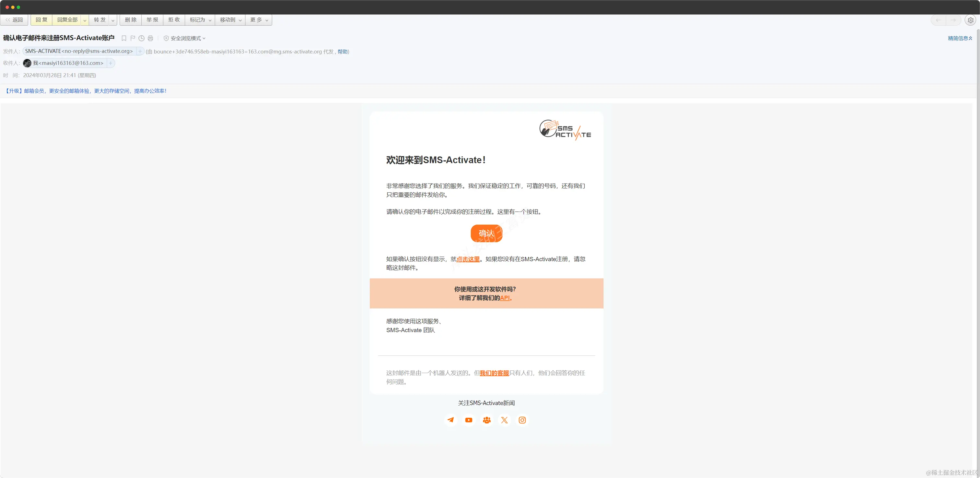The width and height of the screenshot is (980, 478).
Task: Add sender SMS-ACTIVATE with plus icon
Action: [140, 51]
